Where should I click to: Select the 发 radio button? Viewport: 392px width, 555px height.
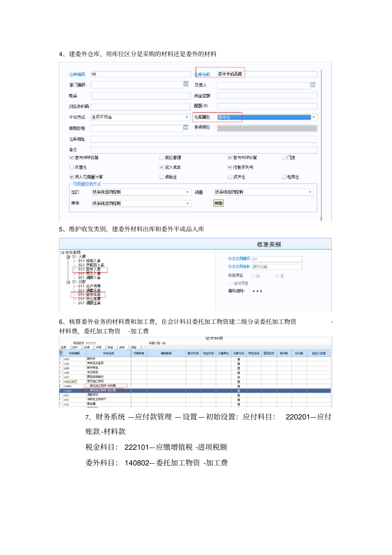[277, 276]
